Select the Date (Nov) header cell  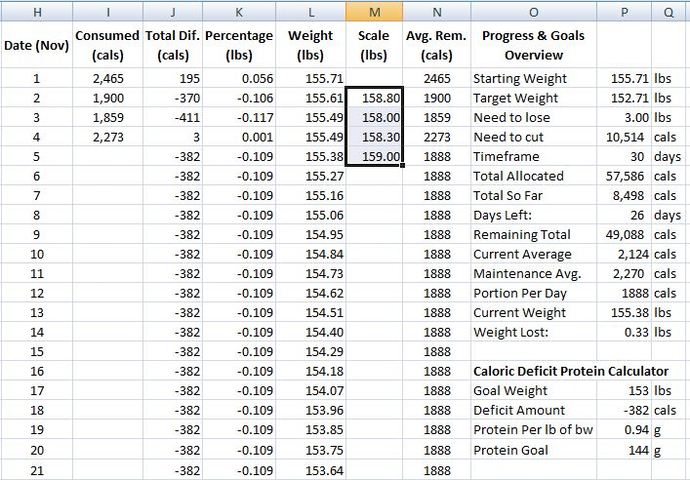(x=37, y=45)
